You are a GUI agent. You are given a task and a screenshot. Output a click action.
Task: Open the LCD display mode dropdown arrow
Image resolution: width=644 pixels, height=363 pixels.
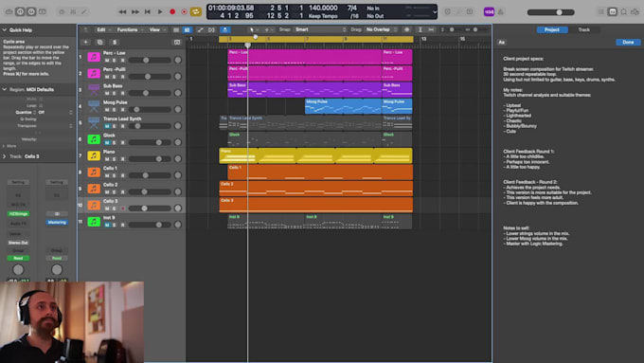pos(435,12)
